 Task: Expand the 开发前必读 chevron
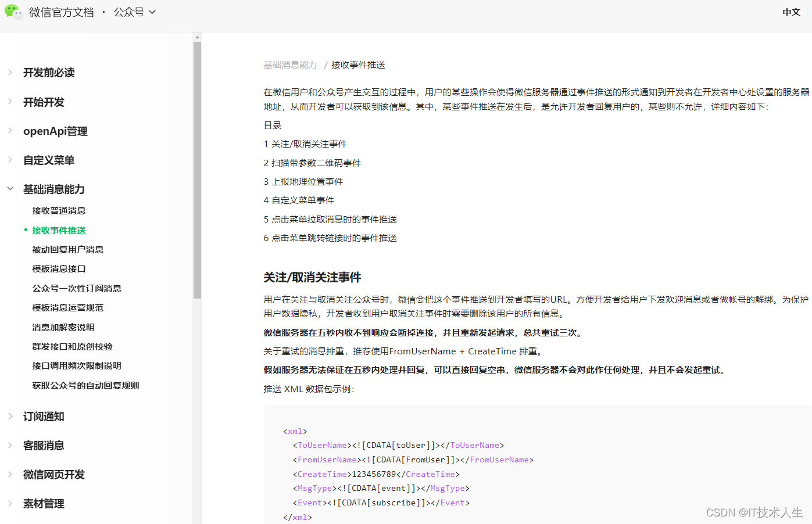coord(10,72)
